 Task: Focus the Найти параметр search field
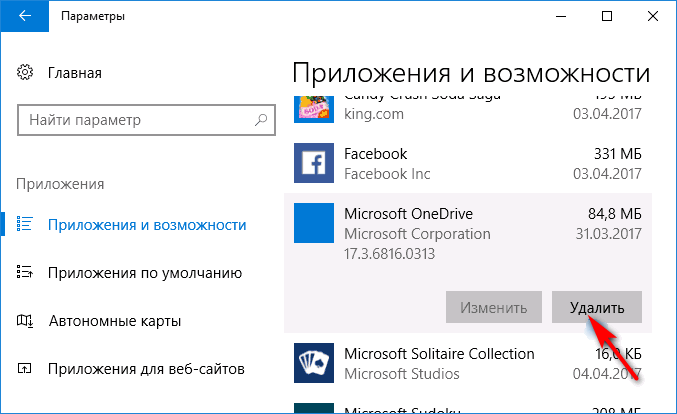(x=146, y=120)
